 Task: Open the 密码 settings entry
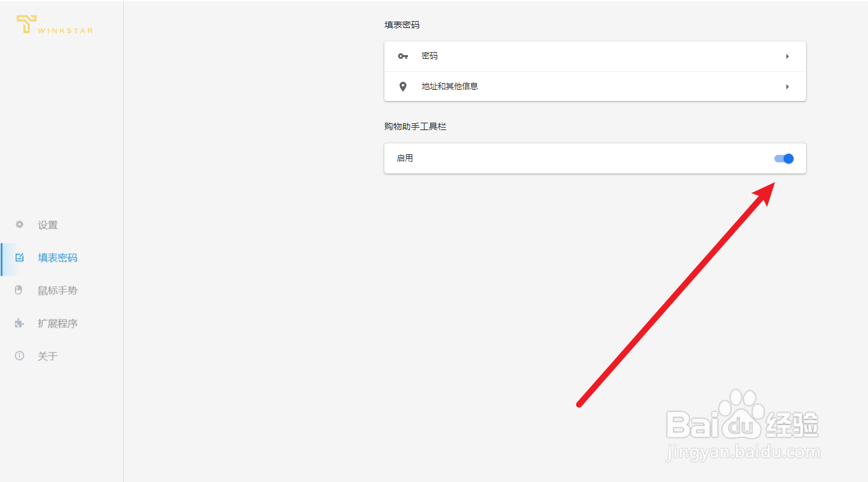pos(595,56)
